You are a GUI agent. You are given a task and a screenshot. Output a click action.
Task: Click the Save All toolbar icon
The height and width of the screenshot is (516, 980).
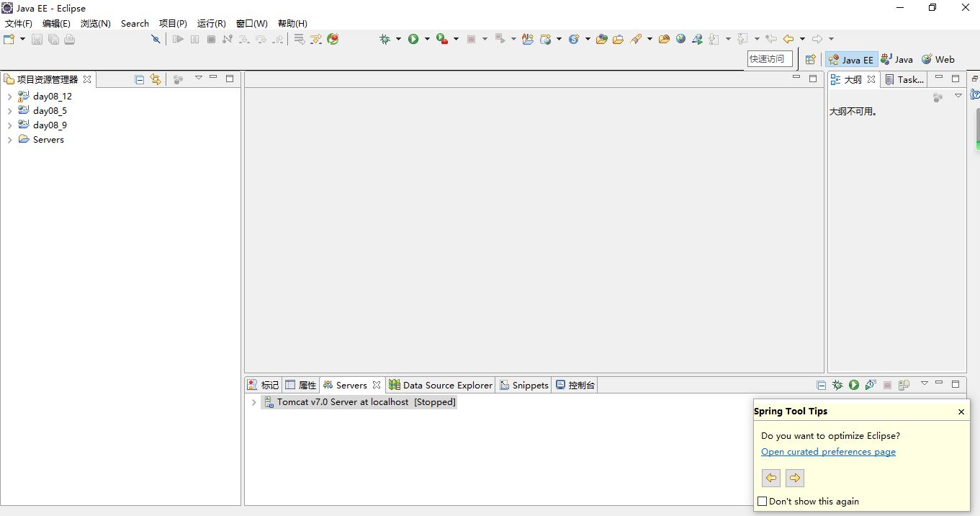pos(53,39)
